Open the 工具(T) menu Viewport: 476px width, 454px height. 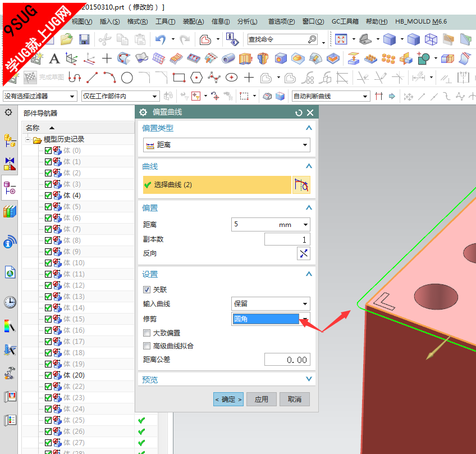click(165, 21)
